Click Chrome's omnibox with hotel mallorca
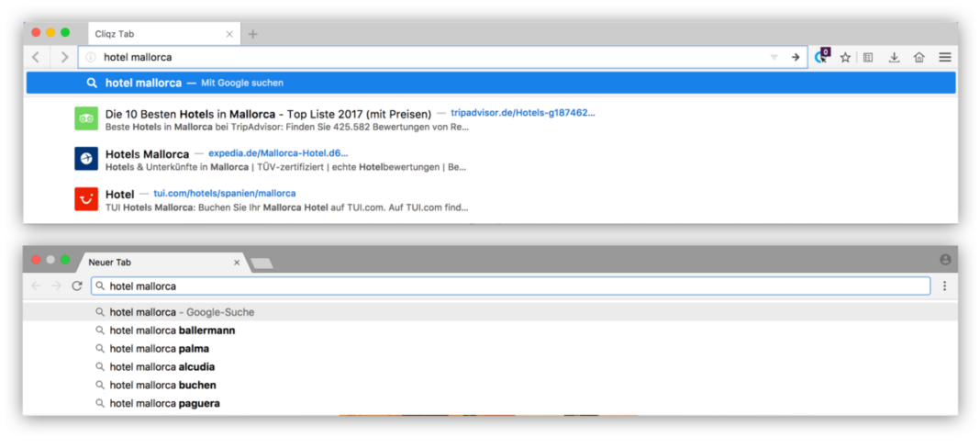This screenshot has height=448, width=980. 510,286
